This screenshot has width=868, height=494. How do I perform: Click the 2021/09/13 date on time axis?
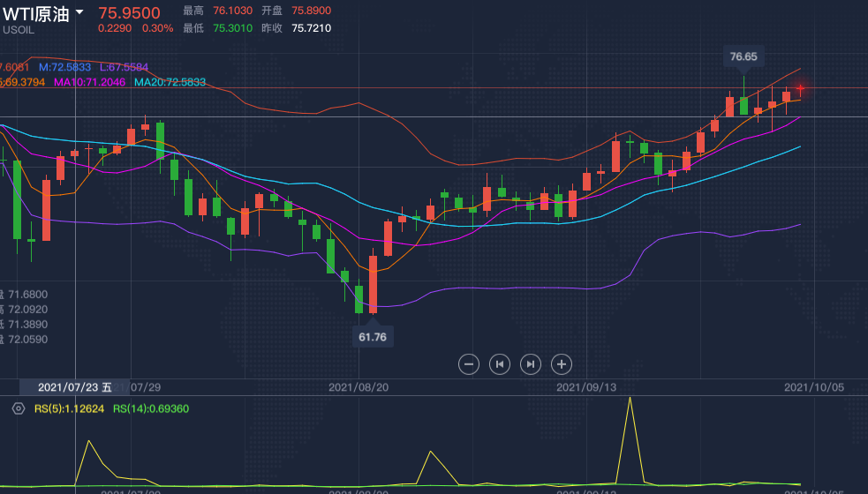pyautogui.click(x=586, y=386)
